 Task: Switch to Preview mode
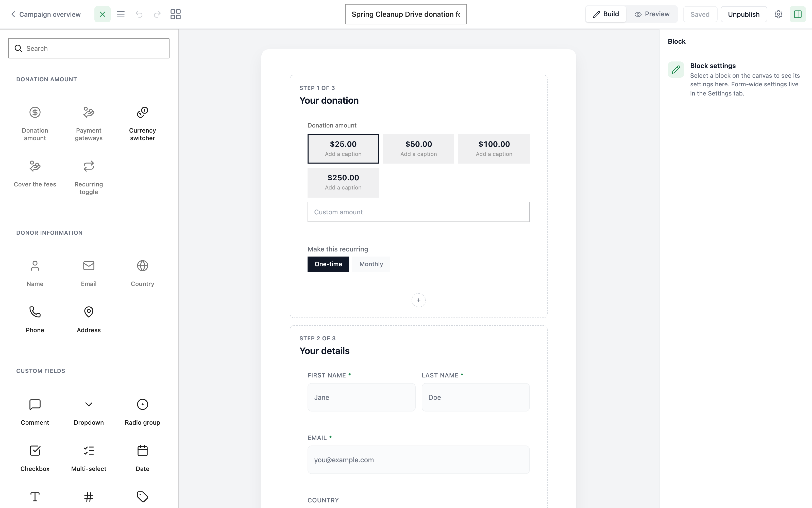tap(652, 14)
